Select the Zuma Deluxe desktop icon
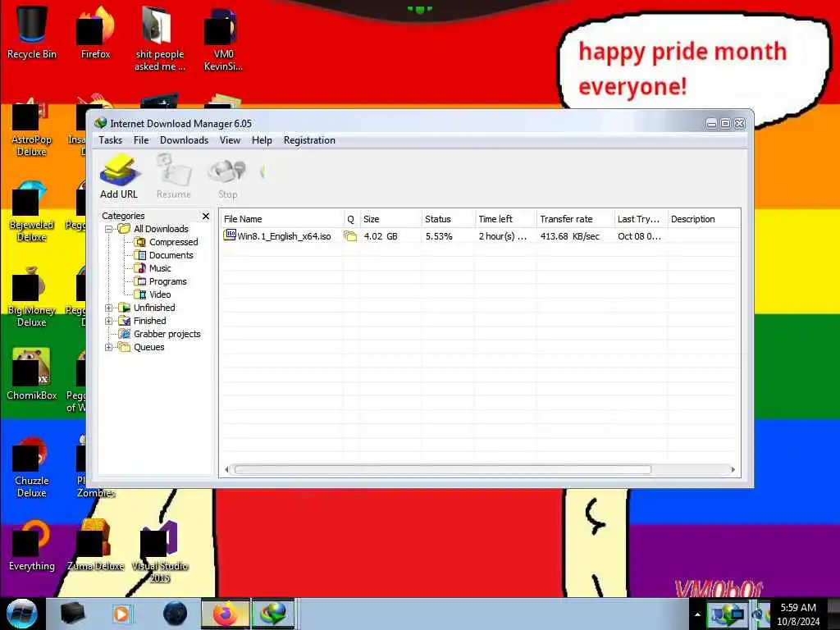 tap(95, 546)
